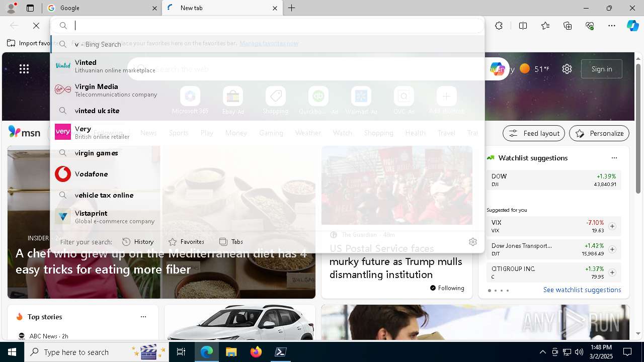Open the terminal app on taskbar
Viewport: 644px width, 362px height.
281,352
